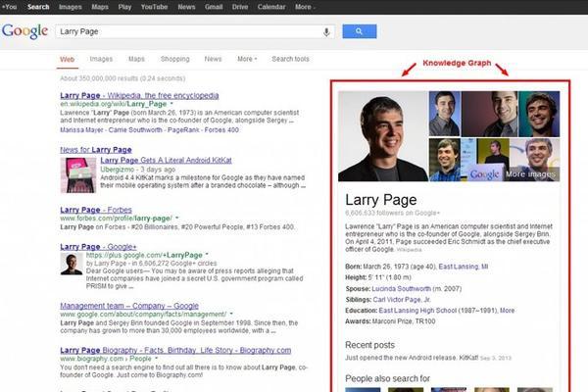Open the Lucinda Southworth spouse link
The image size is (588, 392).
click(401, 288)
